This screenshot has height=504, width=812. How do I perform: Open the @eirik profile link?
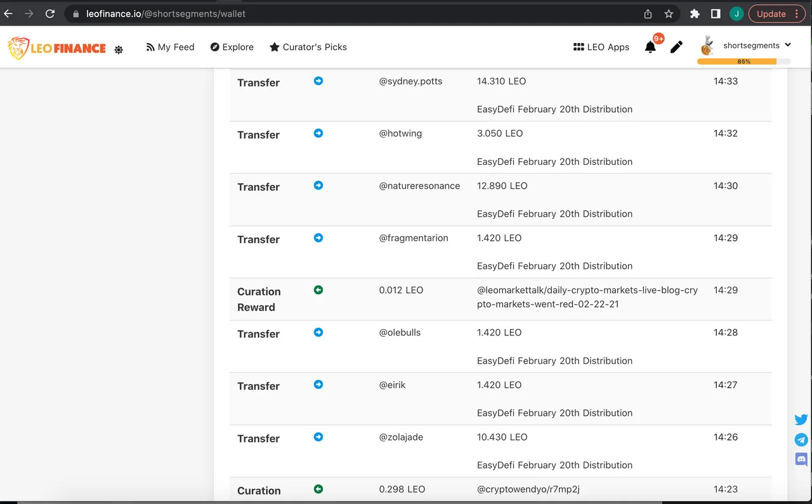[392, 385]
